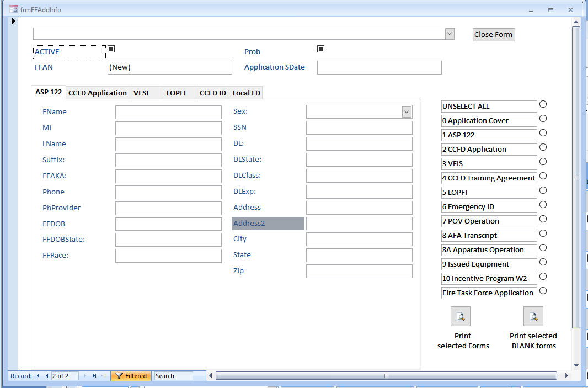Click the FFRace input field
This screenshot has width=588, height=388.
point(168,256)
